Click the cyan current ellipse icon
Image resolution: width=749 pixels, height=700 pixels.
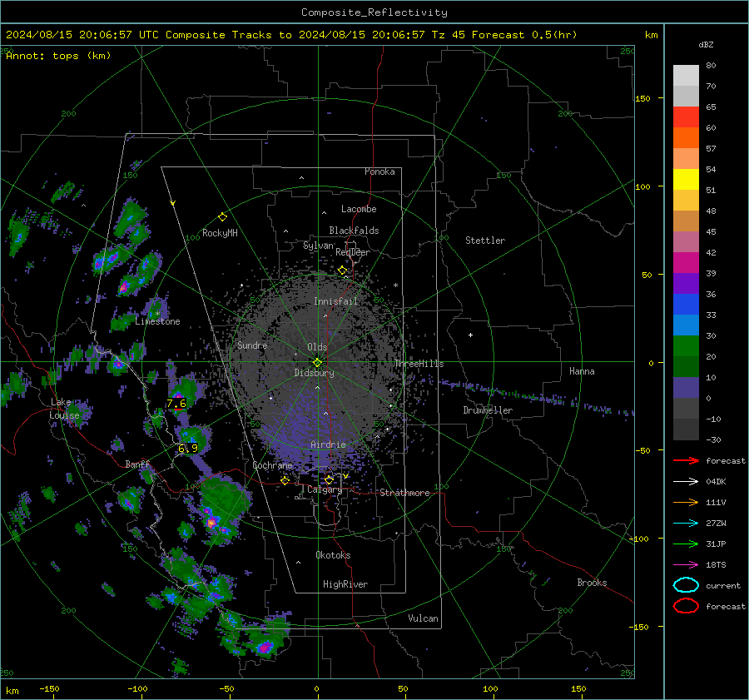(686, 585)
